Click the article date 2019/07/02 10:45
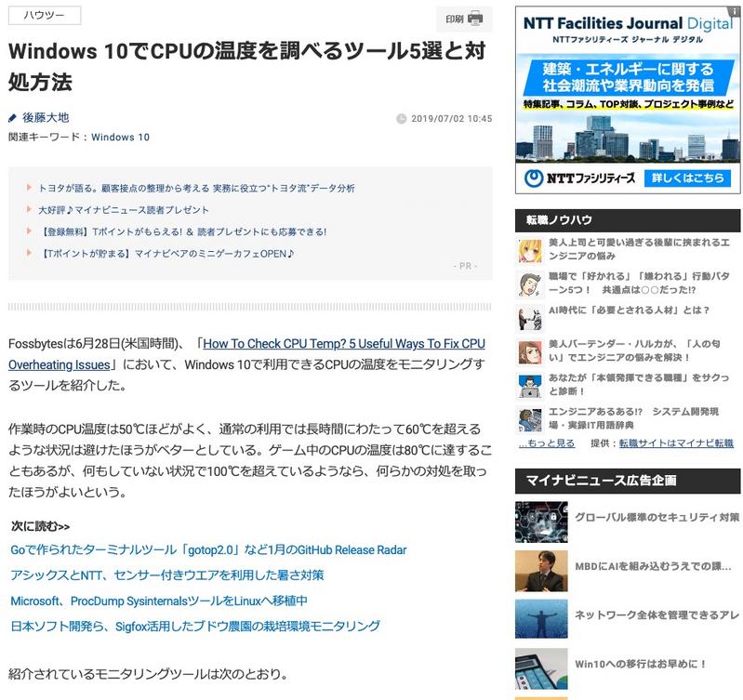The width and height of the screenshot is (743, 700). pos(452,118)
